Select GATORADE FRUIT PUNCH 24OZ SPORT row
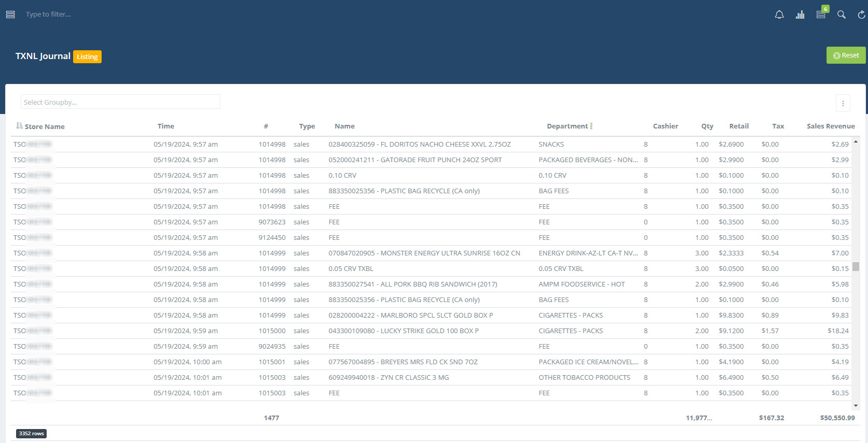 431,160
